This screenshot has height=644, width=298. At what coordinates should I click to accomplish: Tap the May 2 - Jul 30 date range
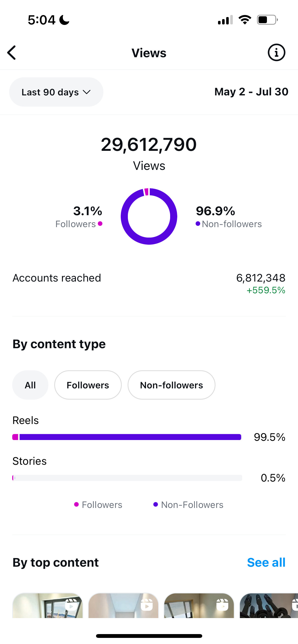coord(251,92)
